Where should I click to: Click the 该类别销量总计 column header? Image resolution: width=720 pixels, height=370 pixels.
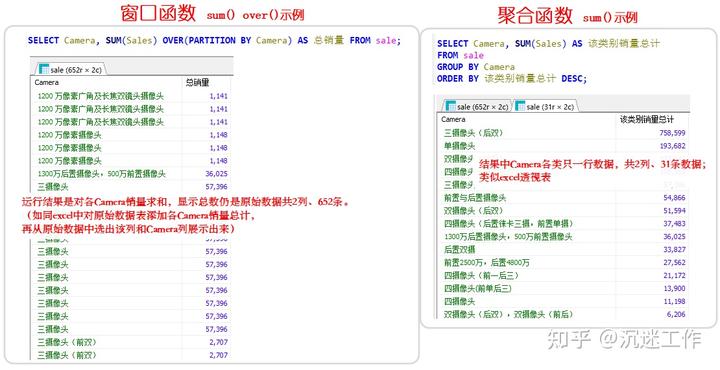[x=647, y=119]
